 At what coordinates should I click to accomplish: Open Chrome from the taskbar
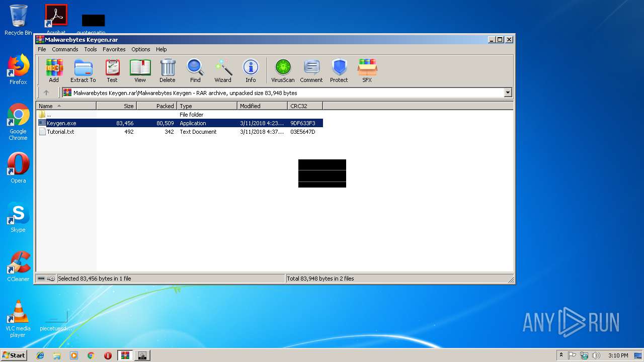coord(91,355)
